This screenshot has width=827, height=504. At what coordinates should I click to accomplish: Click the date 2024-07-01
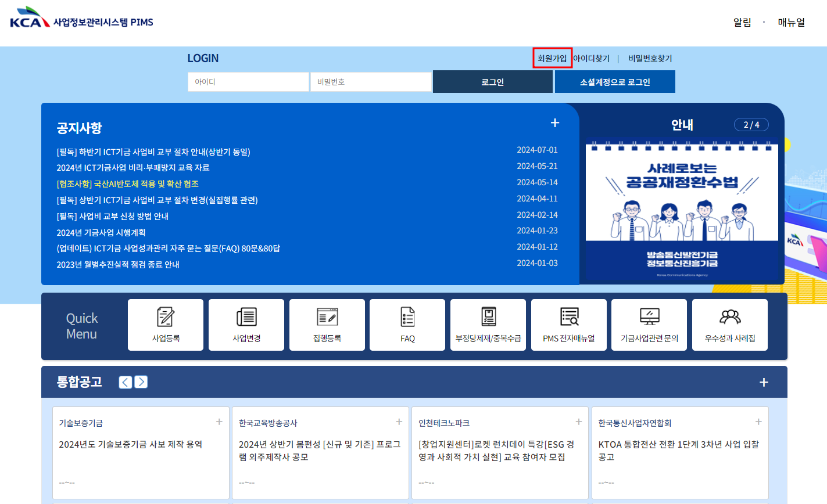point(537,150)
